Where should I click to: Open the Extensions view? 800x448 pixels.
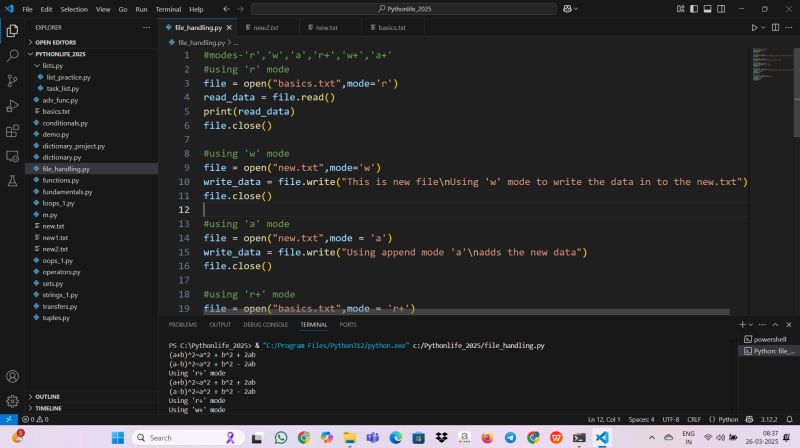tap(12, 130)
